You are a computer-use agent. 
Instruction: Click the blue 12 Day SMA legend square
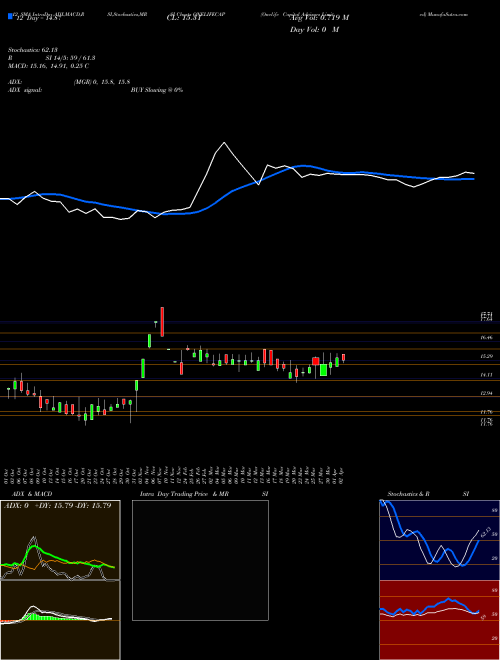[x=10, y=17]
